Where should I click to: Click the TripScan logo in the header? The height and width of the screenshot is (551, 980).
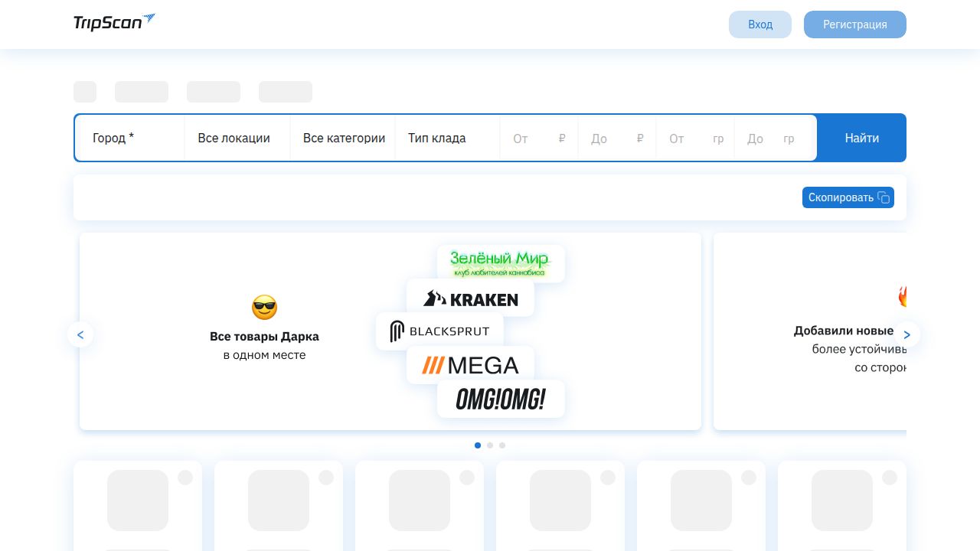point(114,22)
